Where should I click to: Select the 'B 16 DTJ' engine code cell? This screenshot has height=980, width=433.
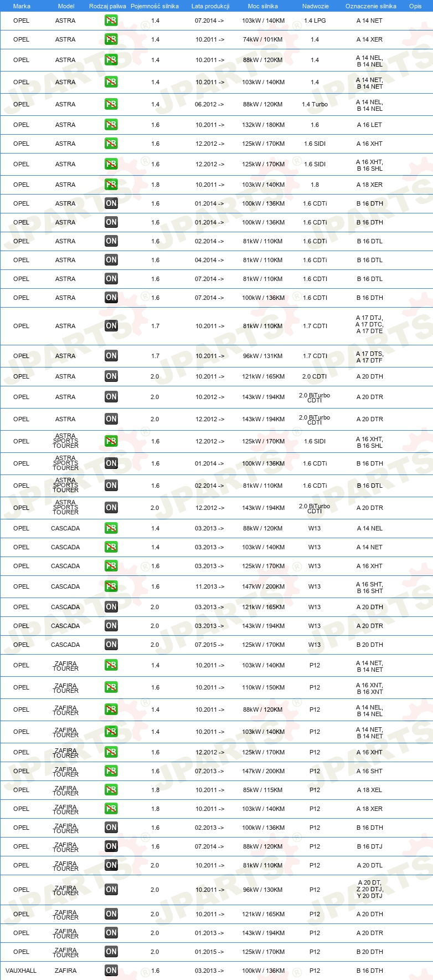pyautogui.click(x=369, y=846)
